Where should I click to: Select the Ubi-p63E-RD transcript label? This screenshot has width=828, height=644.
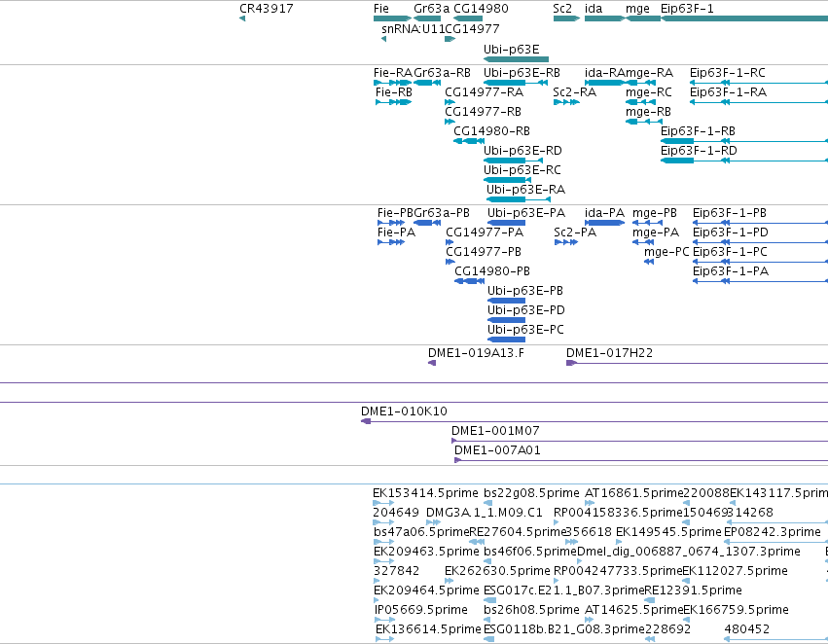click(x=522, y=151)
